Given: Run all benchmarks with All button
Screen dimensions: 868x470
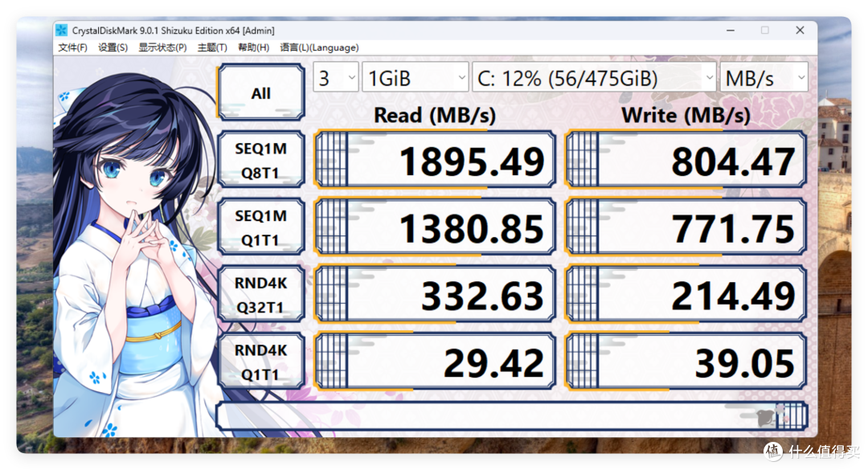Looking at the screenshot, I should pyautogui.click(x=260, y=92).
